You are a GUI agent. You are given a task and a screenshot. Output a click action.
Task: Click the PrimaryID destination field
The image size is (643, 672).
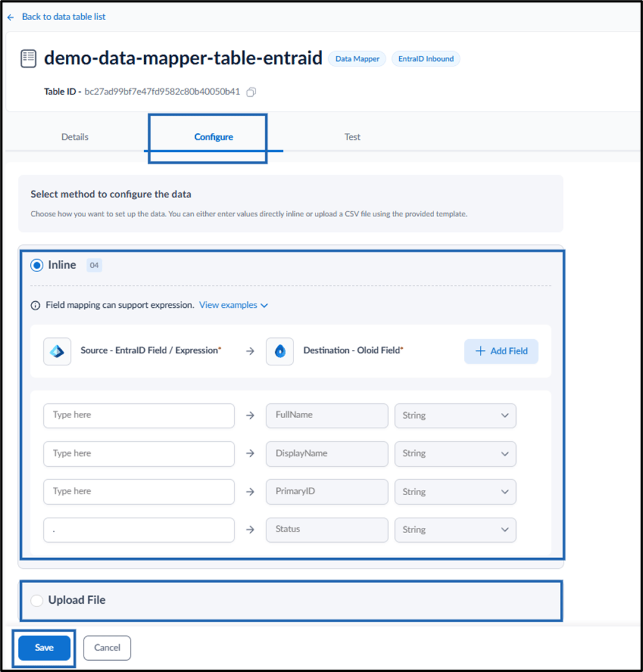coord(327,492)
